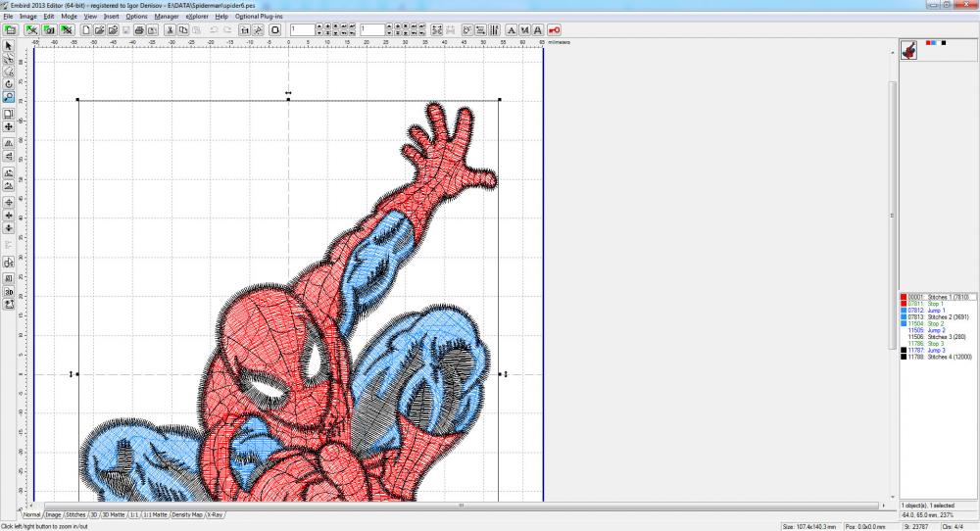Screen dimensions: 980x531
Task: Click the 3D view tool icon
Action: (x=8, y=292)
